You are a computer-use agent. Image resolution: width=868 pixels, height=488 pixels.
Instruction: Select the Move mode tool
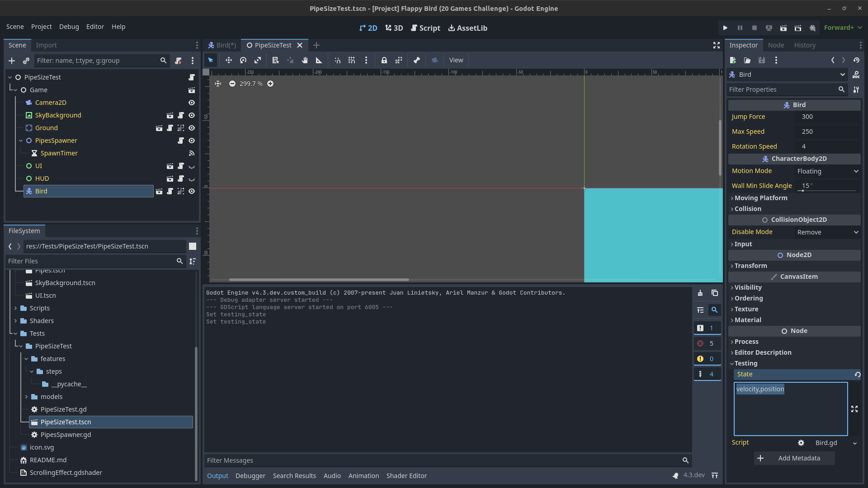coord(229,60)
